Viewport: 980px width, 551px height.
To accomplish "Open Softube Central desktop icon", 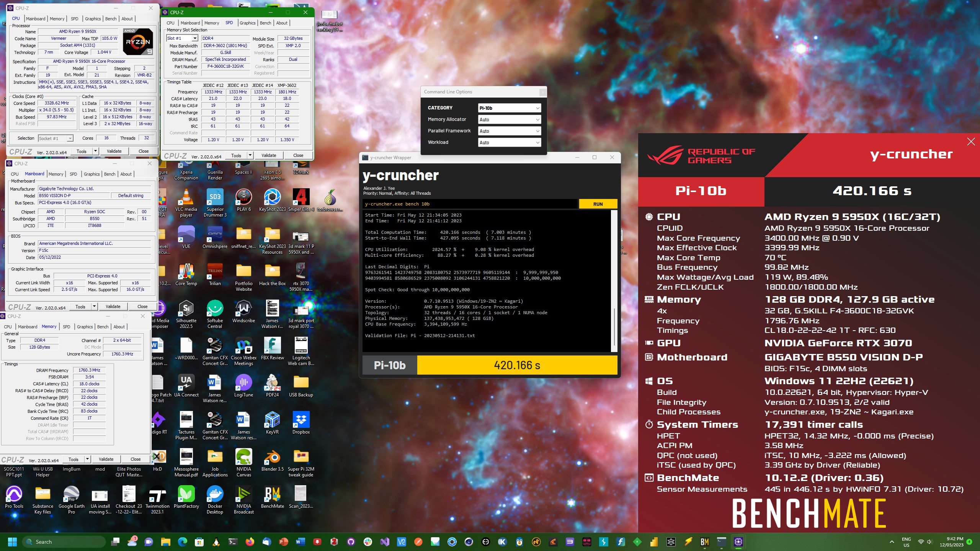I will tap(215, 314).
